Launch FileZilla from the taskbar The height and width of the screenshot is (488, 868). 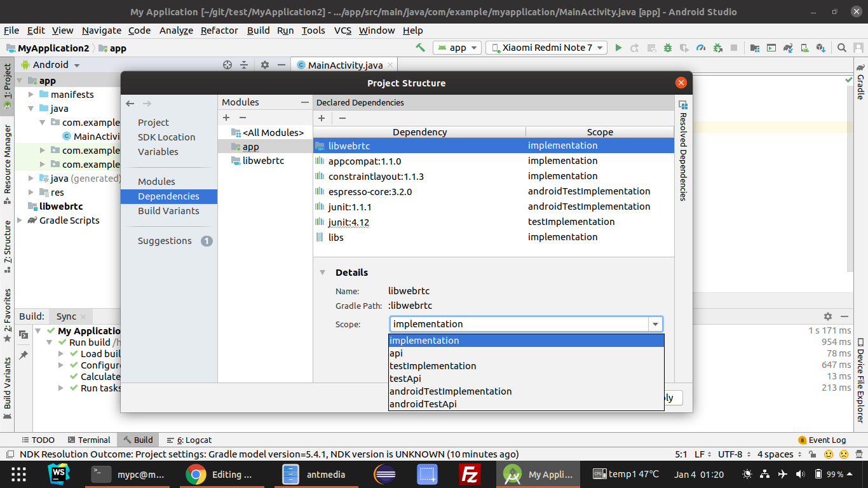470,474
